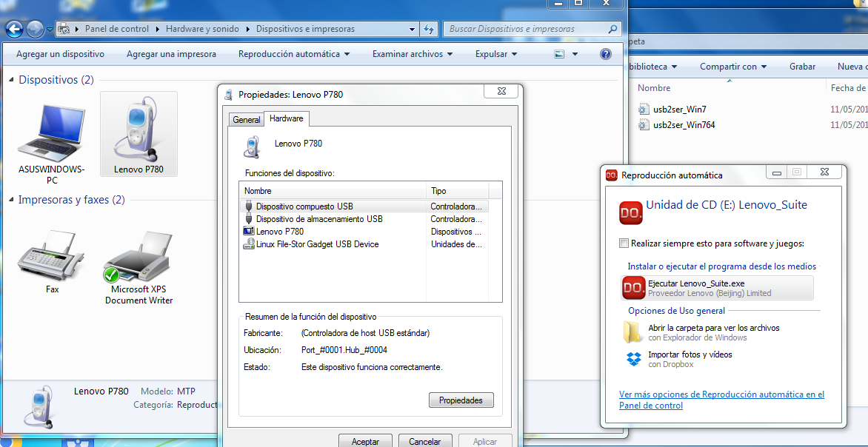
Task: Select Dispositivo compuesto USB row
Action: [365, 206]
